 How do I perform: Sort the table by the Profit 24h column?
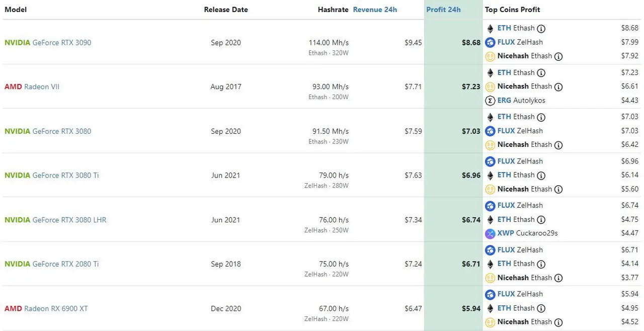coord(443,10)
